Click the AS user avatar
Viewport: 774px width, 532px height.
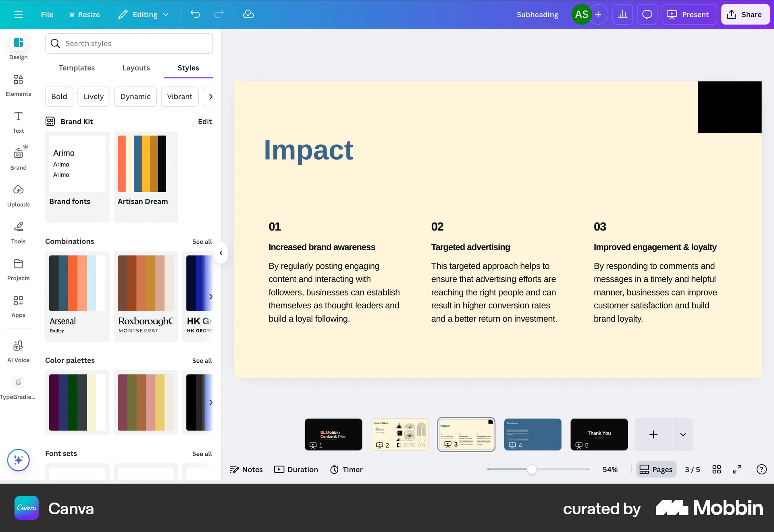581,15
